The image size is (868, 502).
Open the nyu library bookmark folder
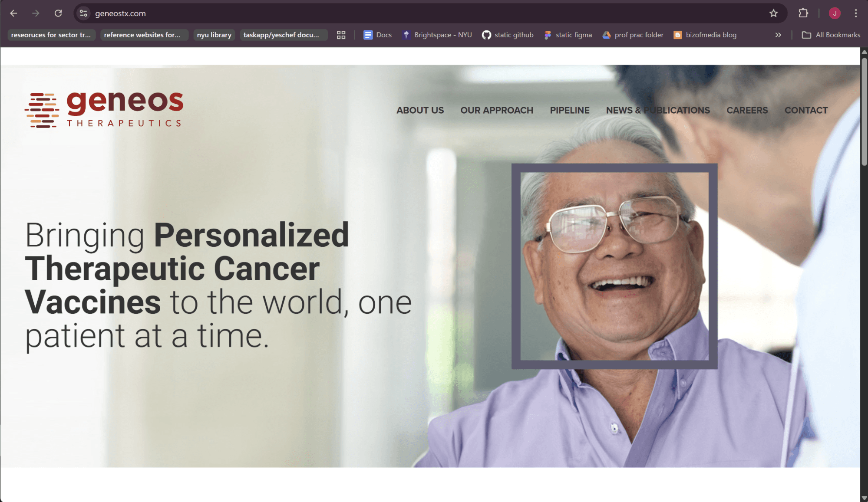(214, 35)
